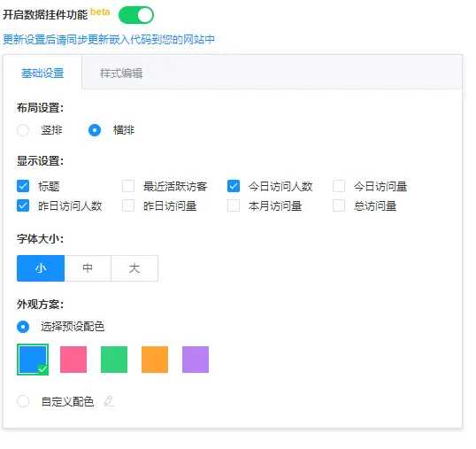Pick the purple preset color swatch
Viewport: 476px width, 449px height.
click(196, 360)
